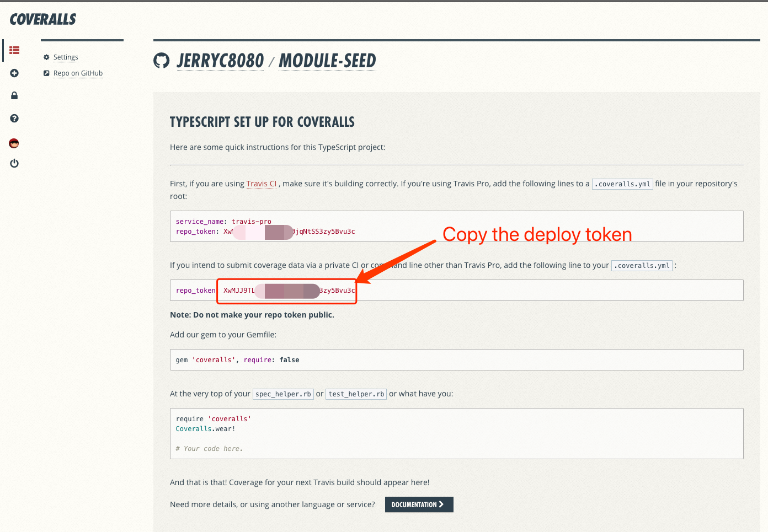
Task: Click the require 'coveralls' code line
Action: click(214, 419)
